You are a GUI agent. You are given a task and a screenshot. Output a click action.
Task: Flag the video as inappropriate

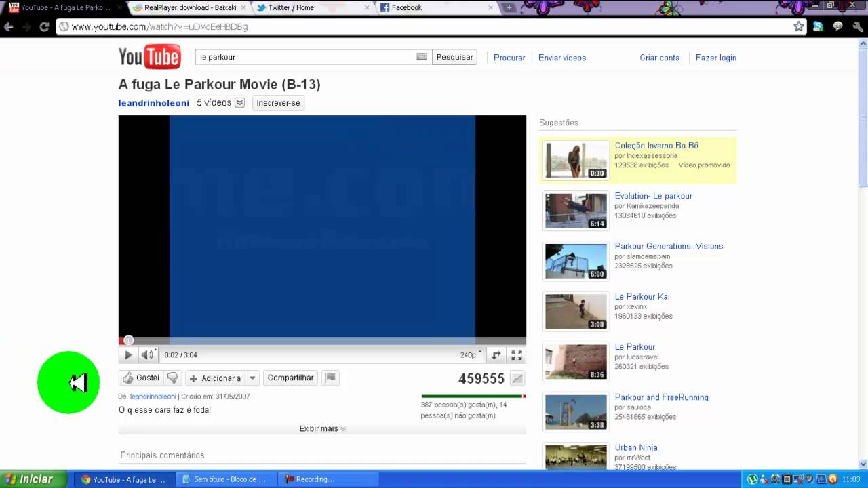pyautogui.click(x=330, y=378)
